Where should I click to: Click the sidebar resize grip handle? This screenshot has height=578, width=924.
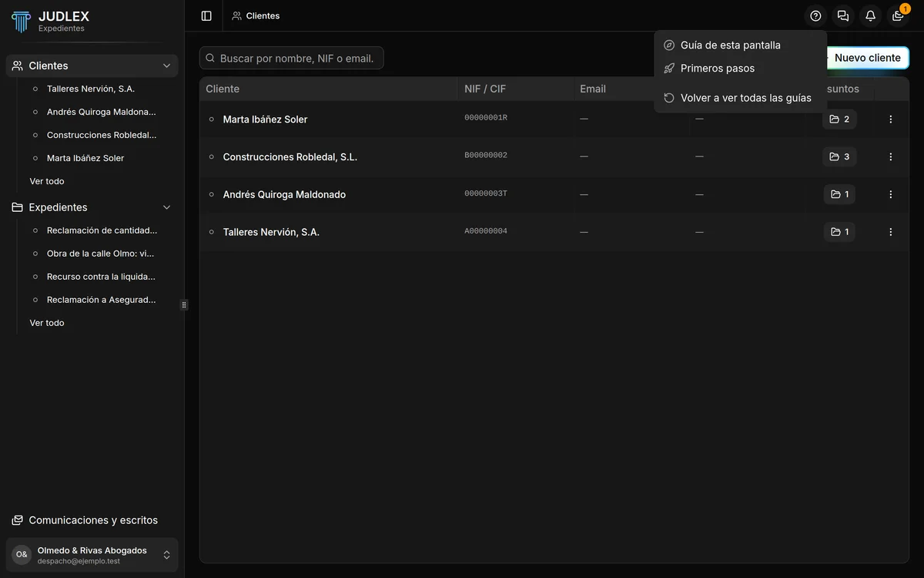point(184,305)
